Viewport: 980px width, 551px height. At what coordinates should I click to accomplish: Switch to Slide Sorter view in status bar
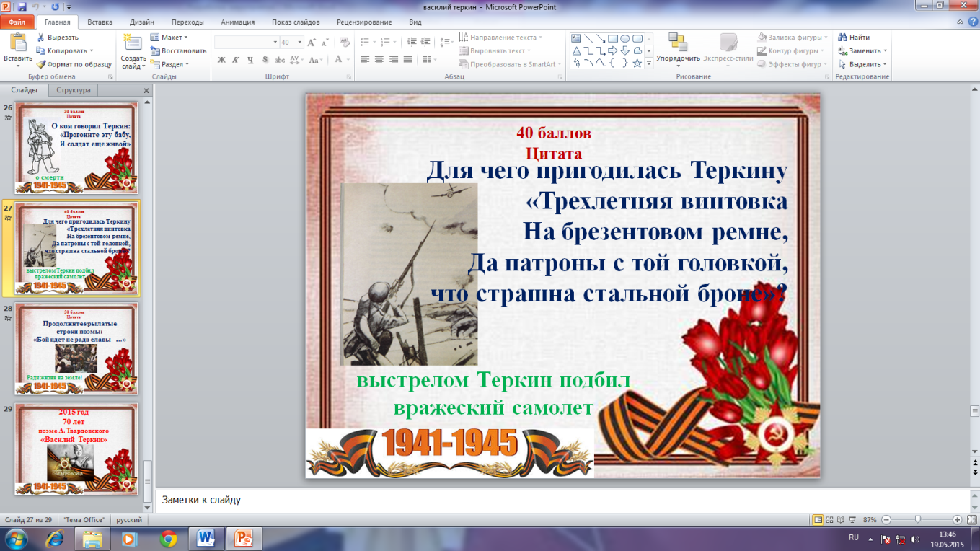[831, 519]
